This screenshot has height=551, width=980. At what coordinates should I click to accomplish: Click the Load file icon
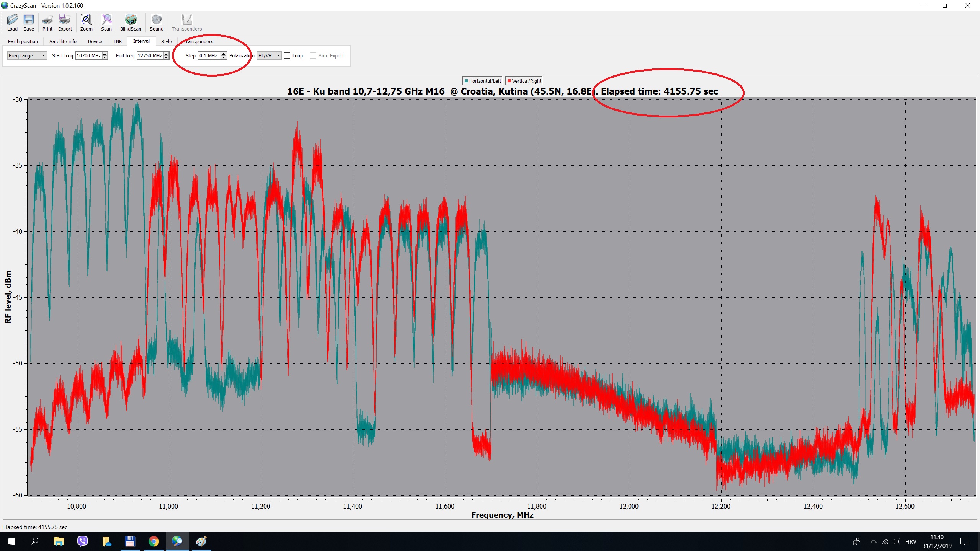[x=12, y=23]
